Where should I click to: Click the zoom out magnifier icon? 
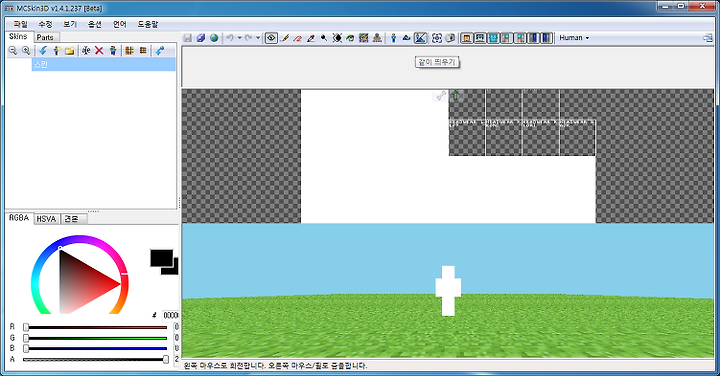point(13,51)
